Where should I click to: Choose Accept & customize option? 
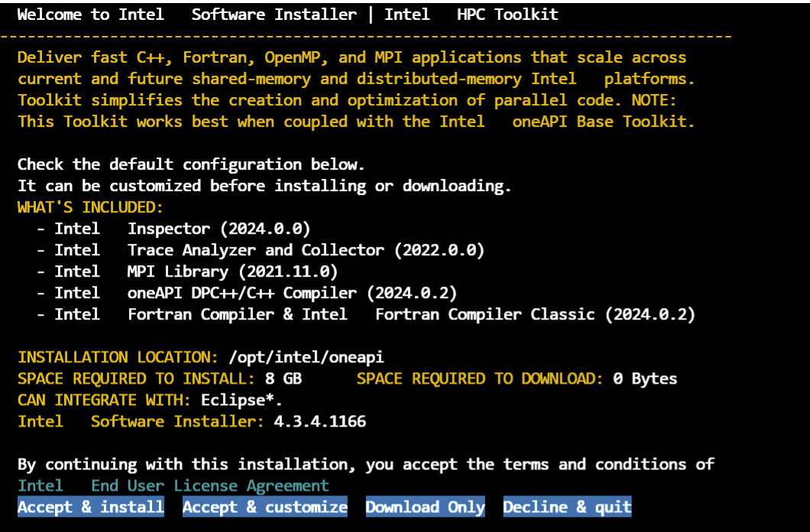(264, 507)
